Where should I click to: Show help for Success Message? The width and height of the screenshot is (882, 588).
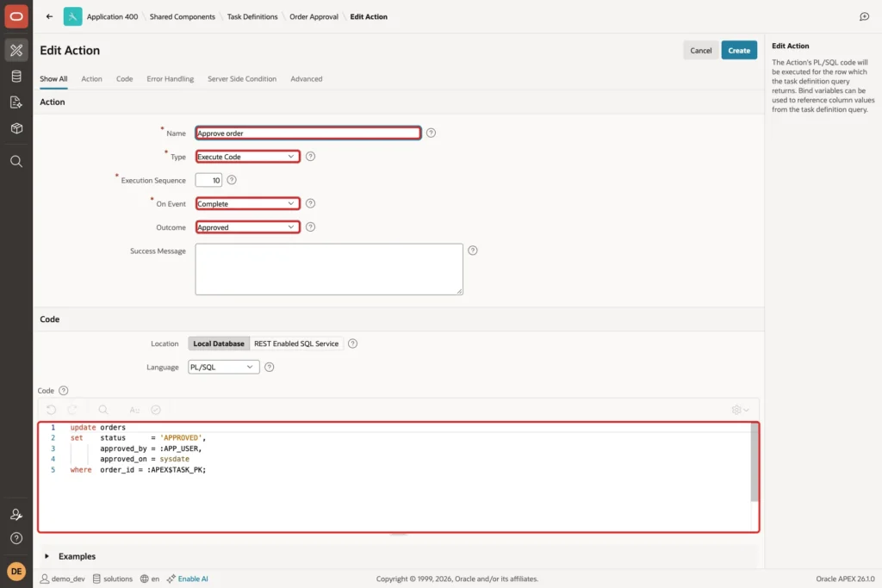click(473, 251)
